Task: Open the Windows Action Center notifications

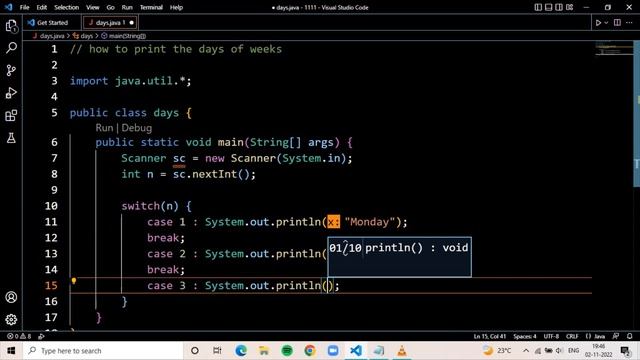Action: click(x=626, y=351)
